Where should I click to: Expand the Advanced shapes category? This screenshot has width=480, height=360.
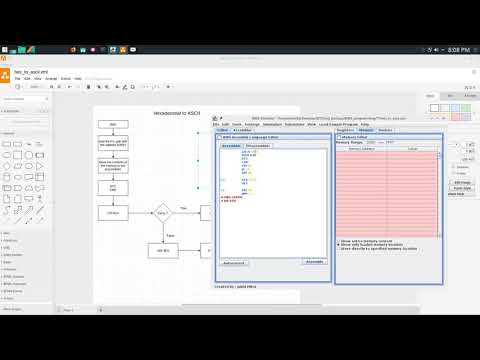pos(10,240)
